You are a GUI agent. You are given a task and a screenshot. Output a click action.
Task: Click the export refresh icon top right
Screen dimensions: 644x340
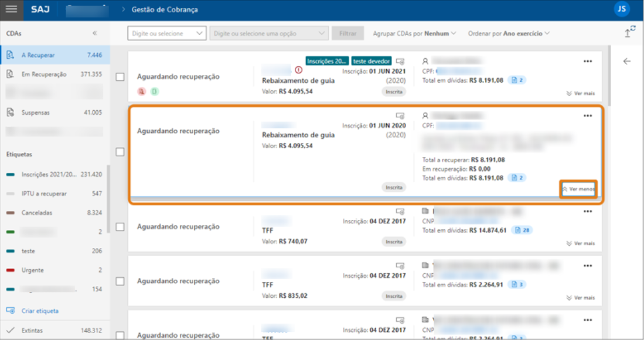click(x=629, y=33)
